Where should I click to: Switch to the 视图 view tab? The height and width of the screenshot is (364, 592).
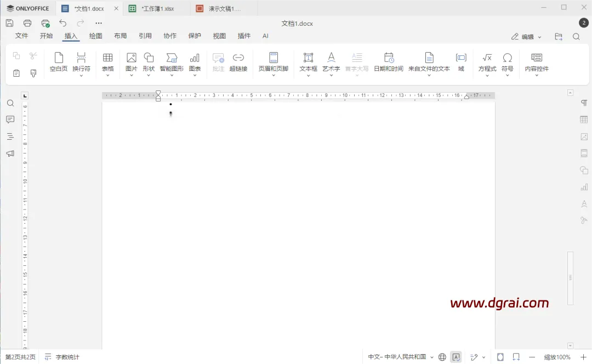(x=219, y=36)
